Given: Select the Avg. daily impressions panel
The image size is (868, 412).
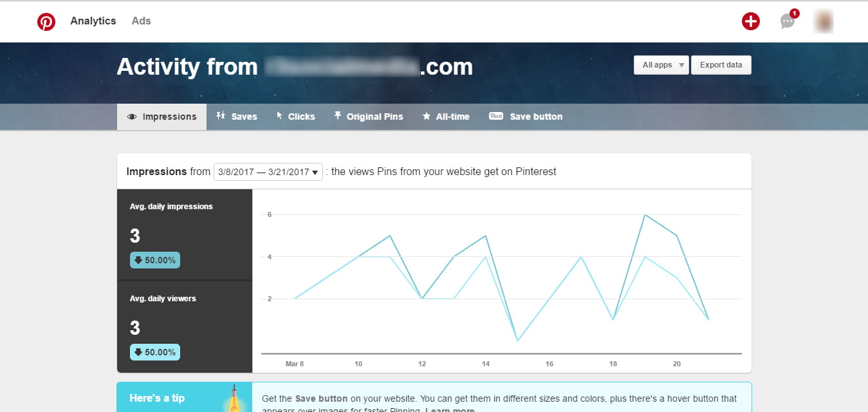Looking at the screenshot, I should click(x=185, y=235).
